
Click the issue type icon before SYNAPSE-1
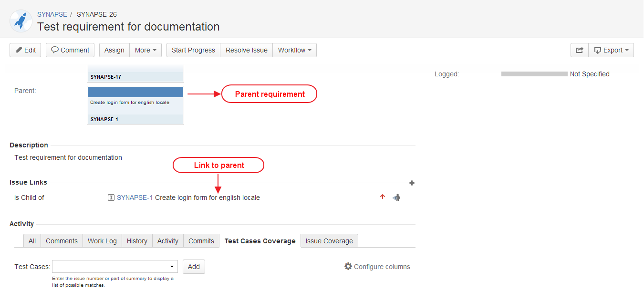tap(111, 197)
